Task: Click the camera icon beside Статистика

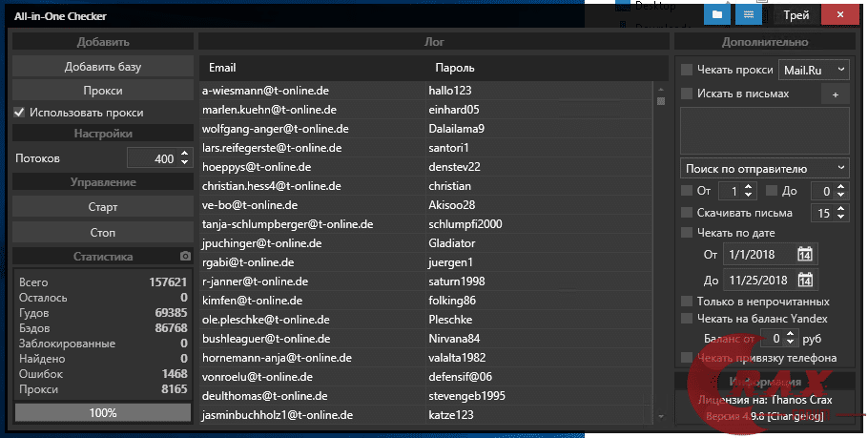Action: 185,257
